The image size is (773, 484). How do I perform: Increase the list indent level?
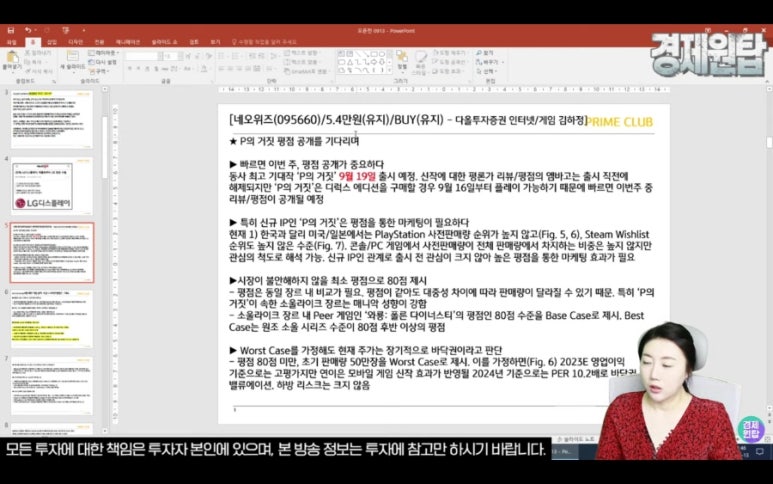coord(260,56)
